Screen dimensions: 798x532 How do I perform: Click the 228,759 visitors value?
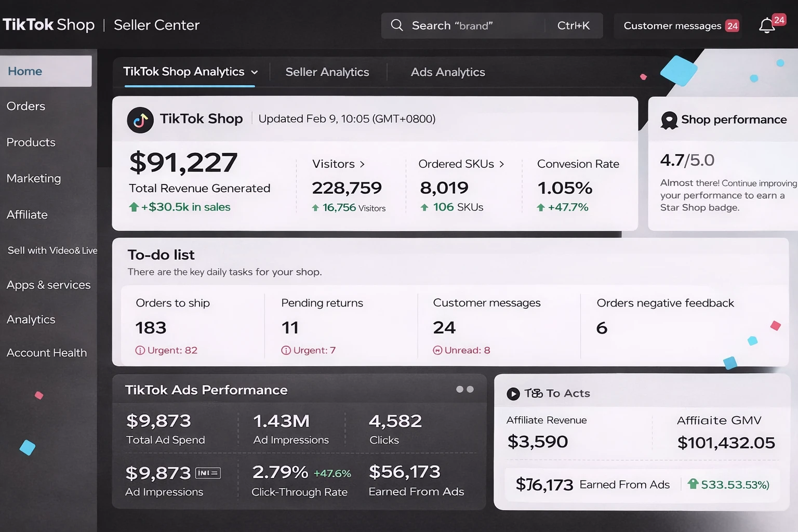[x=347, y=188]
